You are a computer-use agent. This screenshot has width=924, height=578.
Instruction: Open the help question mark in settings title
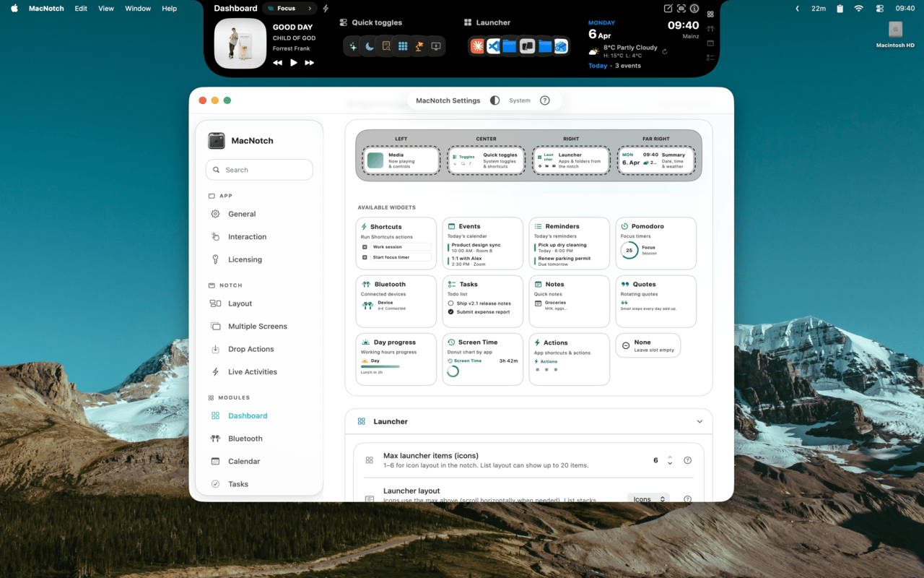[x=545, y=100]
